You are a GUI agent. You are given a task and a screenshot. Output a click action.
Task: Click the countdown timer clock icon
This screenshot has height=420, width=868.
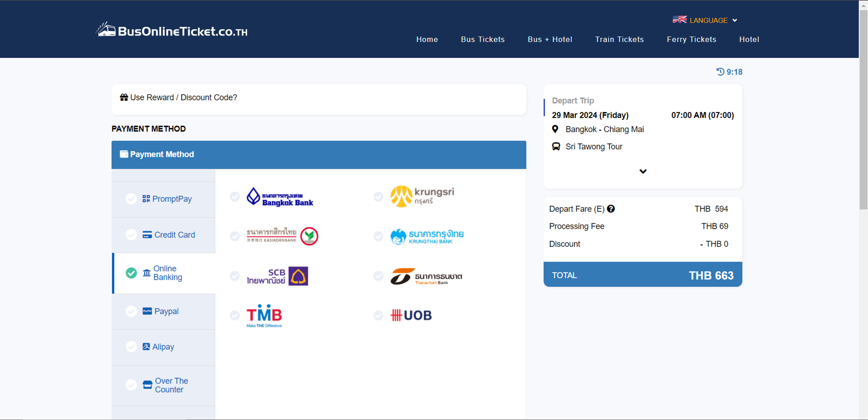(720, 72)
